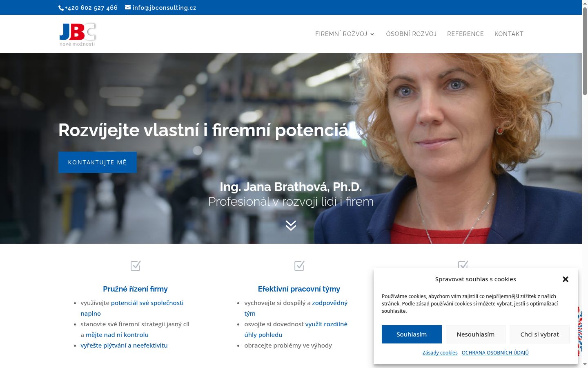Accept cookies with the Souhlasím button
This screenshot has width=588, height=368.
pyautogui.click(x=412, y=334)
